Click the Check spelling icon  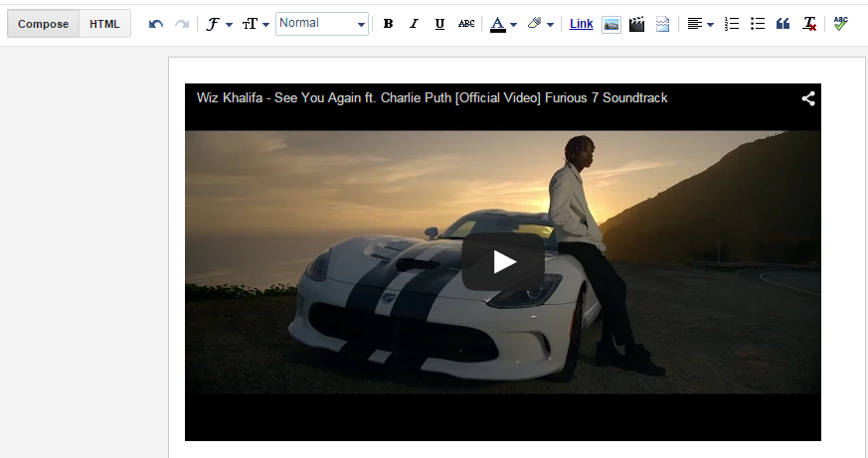[840, 23]
